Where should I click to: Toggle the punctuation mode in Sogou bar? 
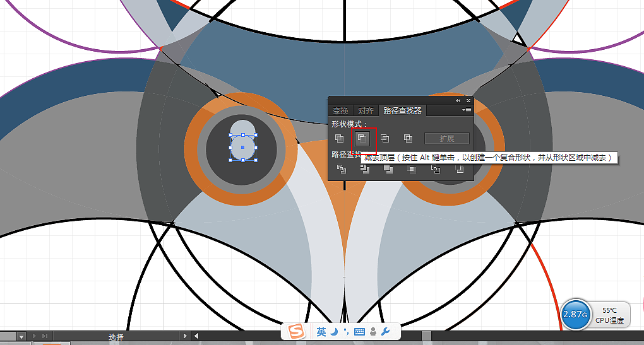[346, 332]
